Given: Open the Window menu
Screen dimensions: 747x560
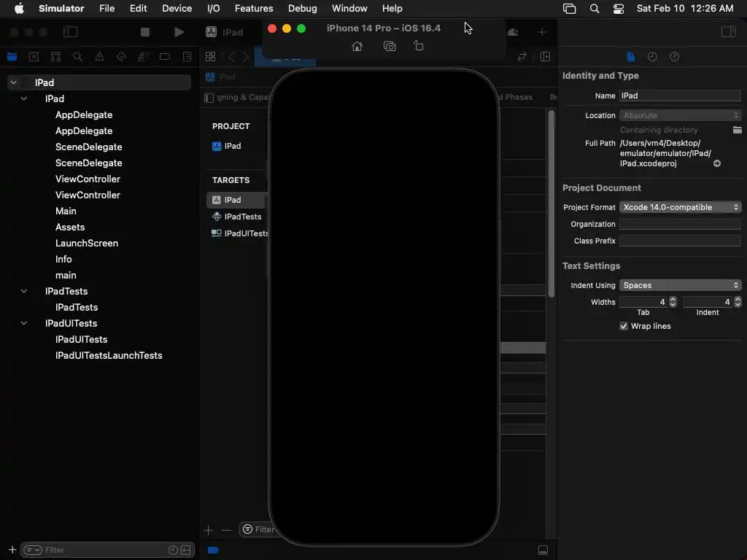Looking at the screenshot, I should (349, 8).
